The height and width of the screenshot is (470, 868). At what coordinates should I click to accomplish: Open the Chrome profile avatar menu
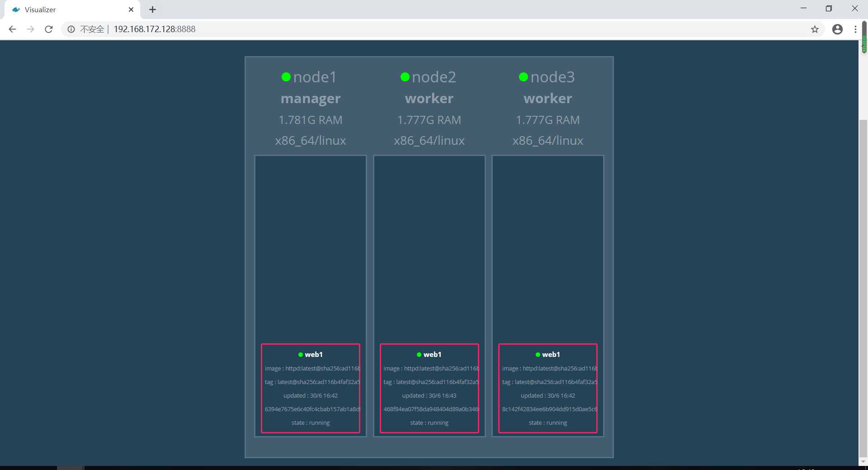tap(837, 29)
